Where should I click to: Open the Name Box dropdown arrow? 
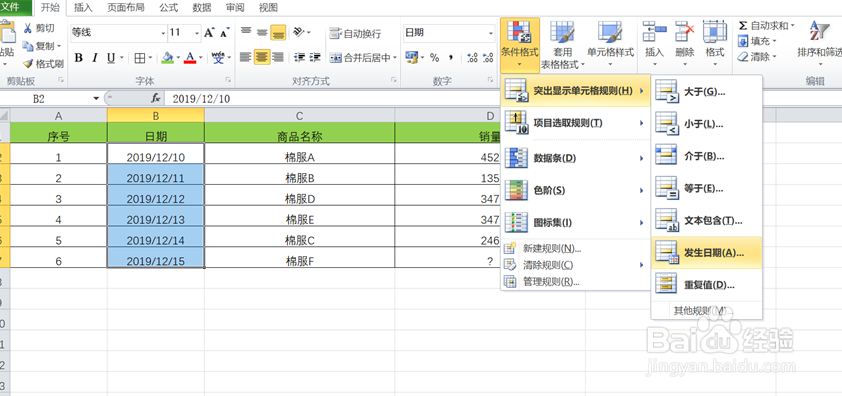pyautogui.click(x=97, y=99)
